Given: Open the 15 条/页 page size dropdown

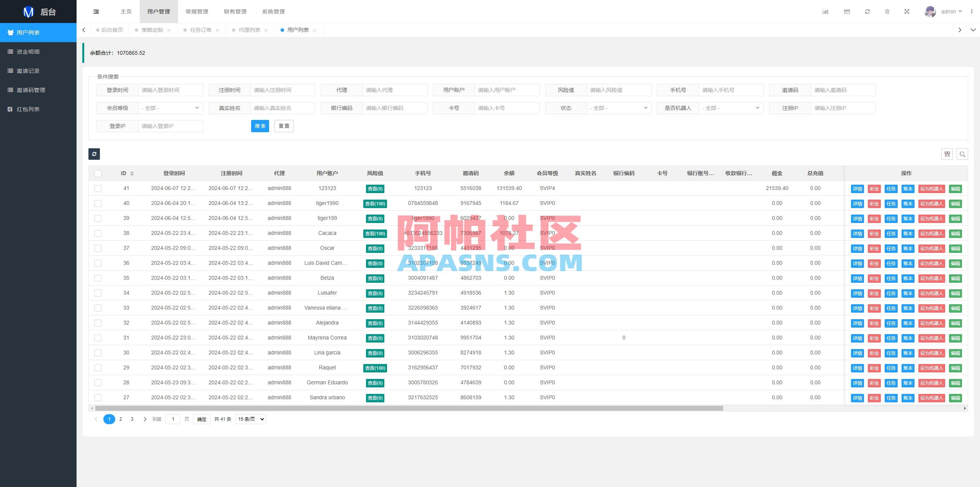Looking at the screenshot, I should pos(250,419).
